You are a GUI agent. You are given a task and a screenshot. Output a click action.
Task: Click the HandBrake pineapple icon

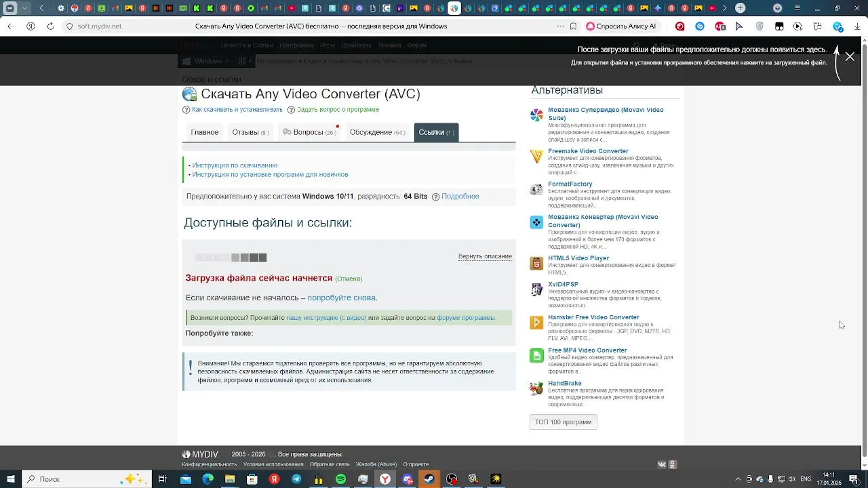coord(536,388)
